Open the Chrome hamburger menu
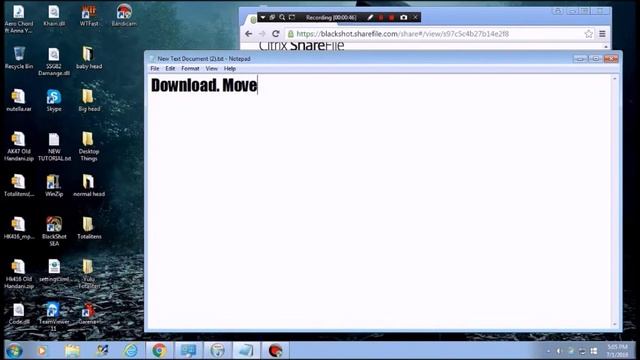Screen dimensions: 640x360 602,34
